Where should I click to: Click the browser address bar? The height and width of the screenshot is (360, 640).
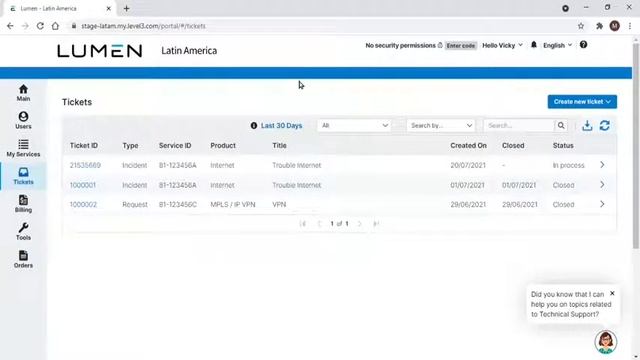tap(322, 26)
